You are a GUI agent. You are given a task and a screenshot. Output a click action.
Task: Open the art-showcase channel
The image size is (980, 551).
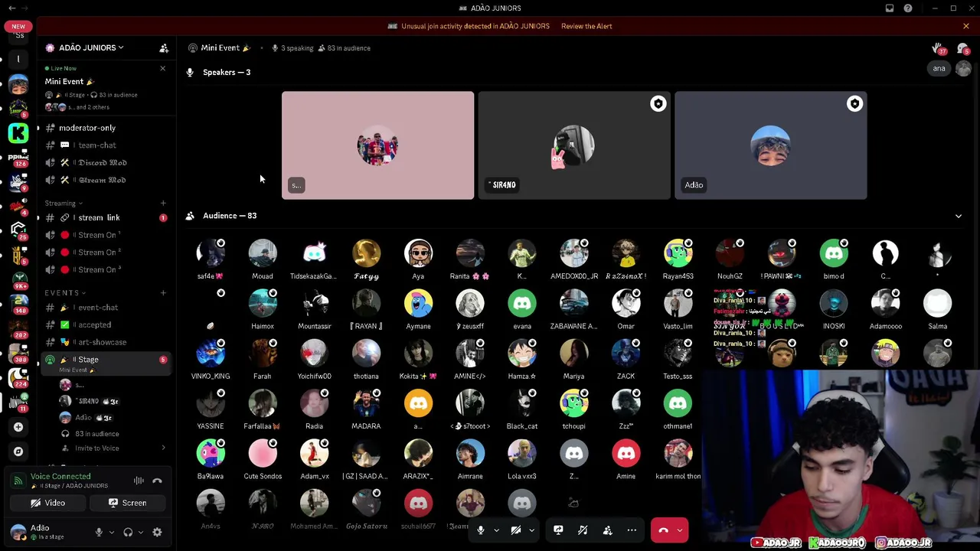[103, 343]
